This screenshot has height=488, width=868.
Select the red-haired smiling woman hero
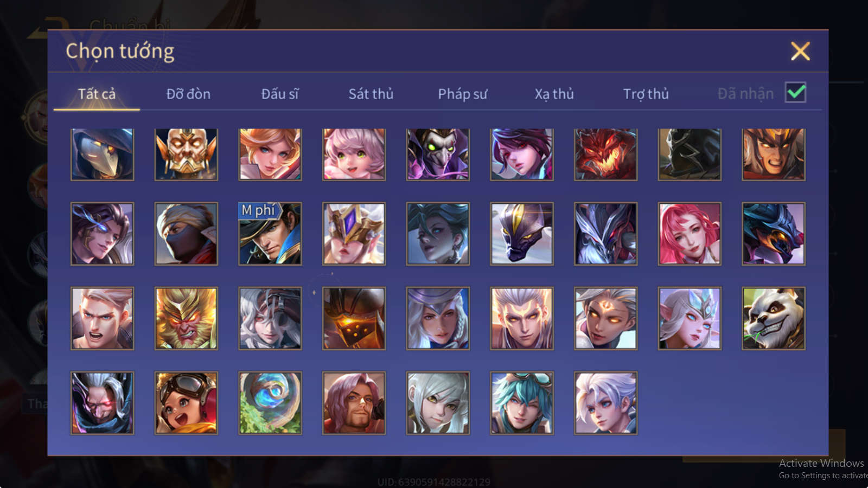[690, 234]
